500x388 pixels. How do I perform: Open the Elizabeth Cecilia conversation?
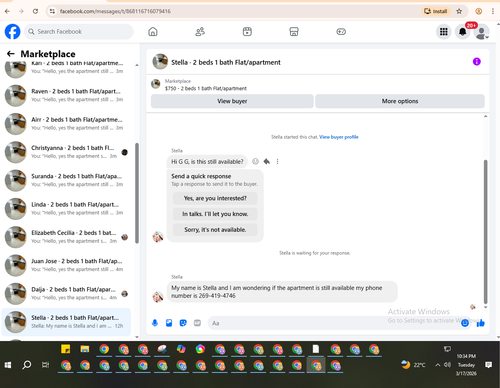pos(67,237)
